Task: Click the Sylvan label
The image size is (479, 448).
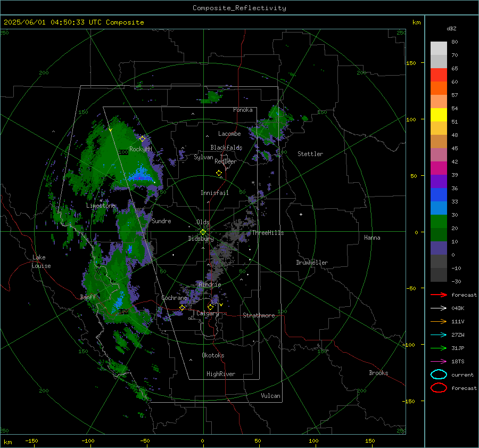Action: click(x=203, y=157)
